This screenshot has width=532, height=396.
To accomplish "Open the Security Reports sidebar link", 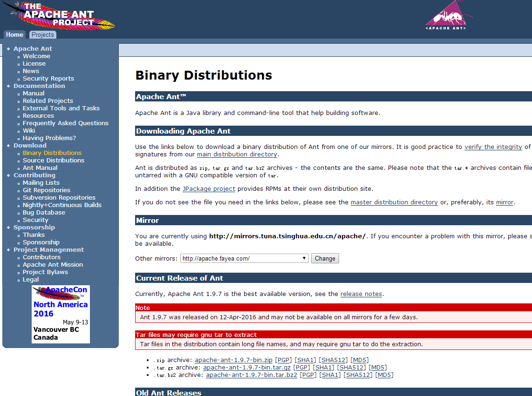I will pyautogui.click(x=48, y=78).
